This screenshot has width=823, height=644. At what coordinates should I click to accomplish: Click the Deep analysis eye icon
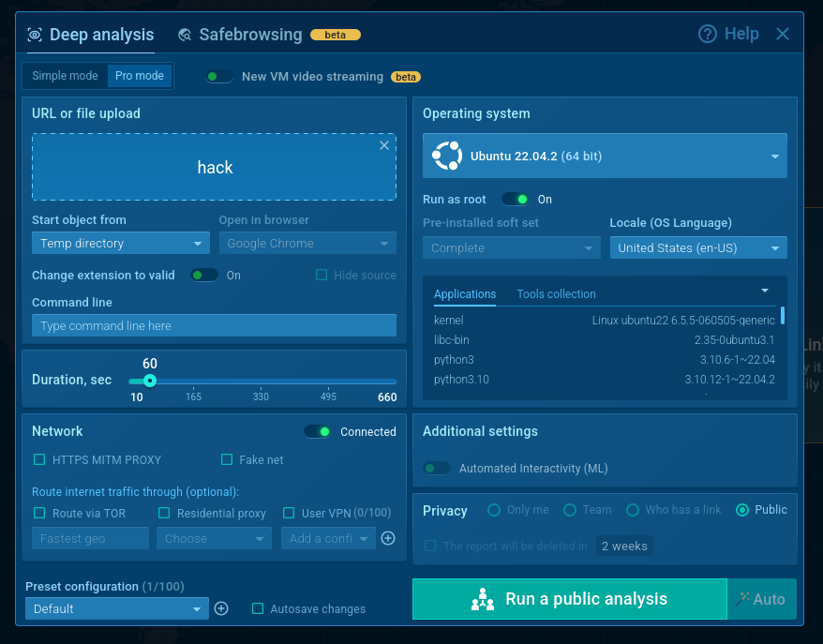point(35,35)
